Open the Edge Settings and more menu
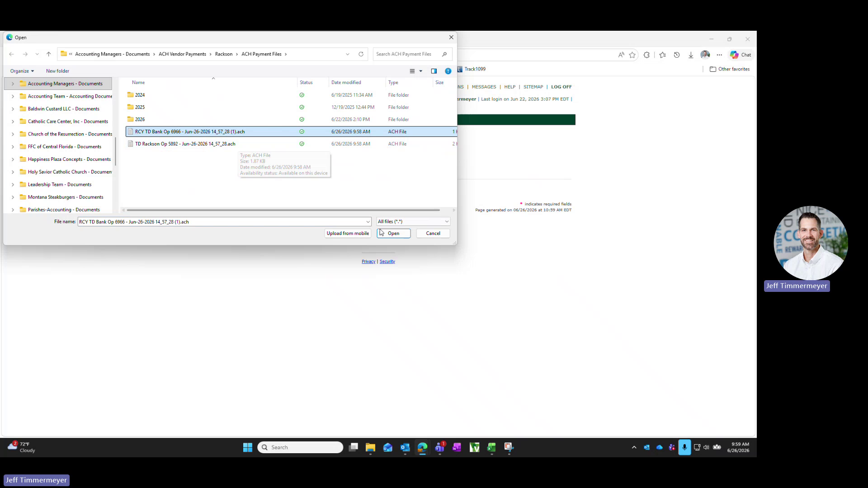Image resolution: width=868 pixels, height=488 pixels. 719,55
